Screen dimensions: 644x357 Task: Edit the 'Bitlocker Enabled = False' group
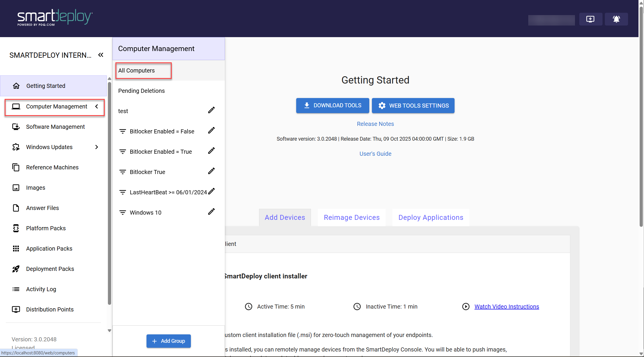pyautogui.click(x=211, y=131)
